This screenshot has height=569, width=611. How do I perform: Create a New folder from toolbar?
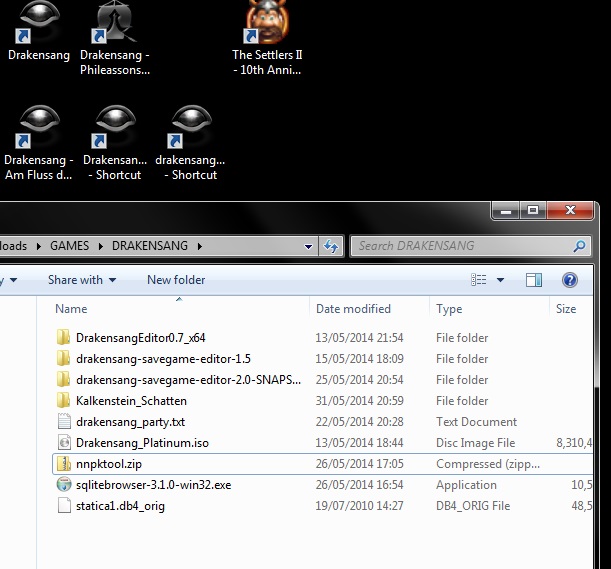click(176, 280)
